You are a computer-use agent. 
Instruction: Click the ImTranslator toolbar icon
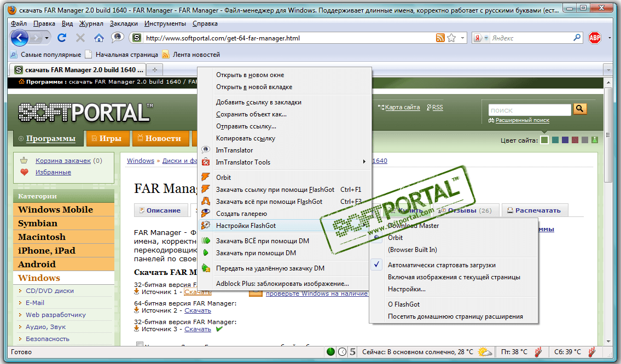tap(117, 38)
